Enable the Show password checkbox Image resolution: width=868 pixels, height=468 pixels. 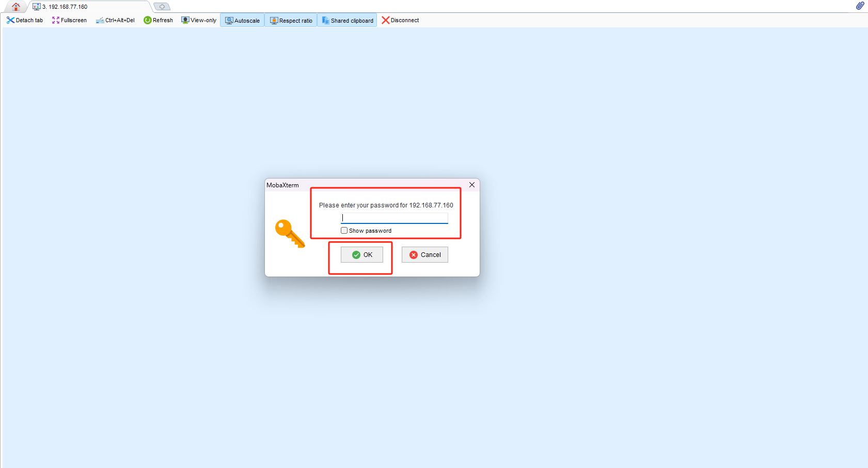click(344, 231)
